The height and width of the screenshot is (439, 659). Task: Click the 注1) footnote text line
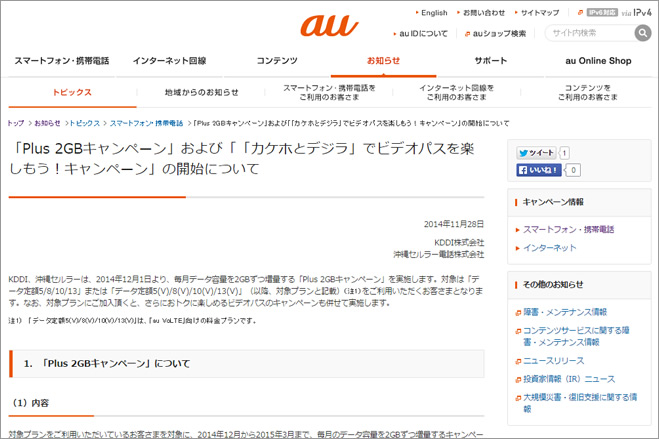[132, 321]
